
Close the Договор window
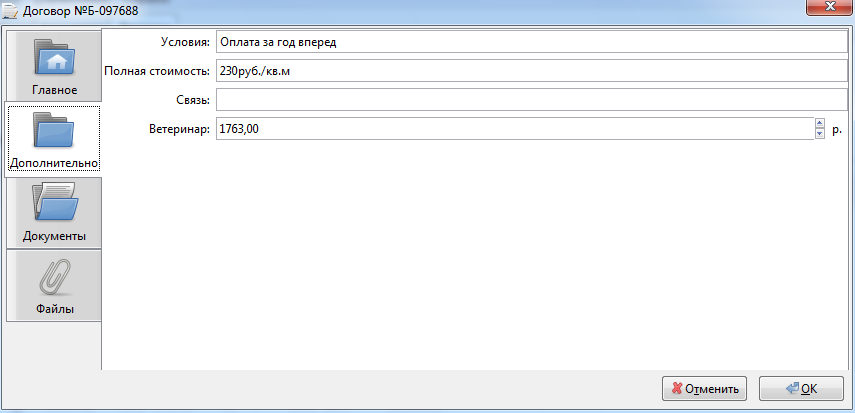pos(830,7)
